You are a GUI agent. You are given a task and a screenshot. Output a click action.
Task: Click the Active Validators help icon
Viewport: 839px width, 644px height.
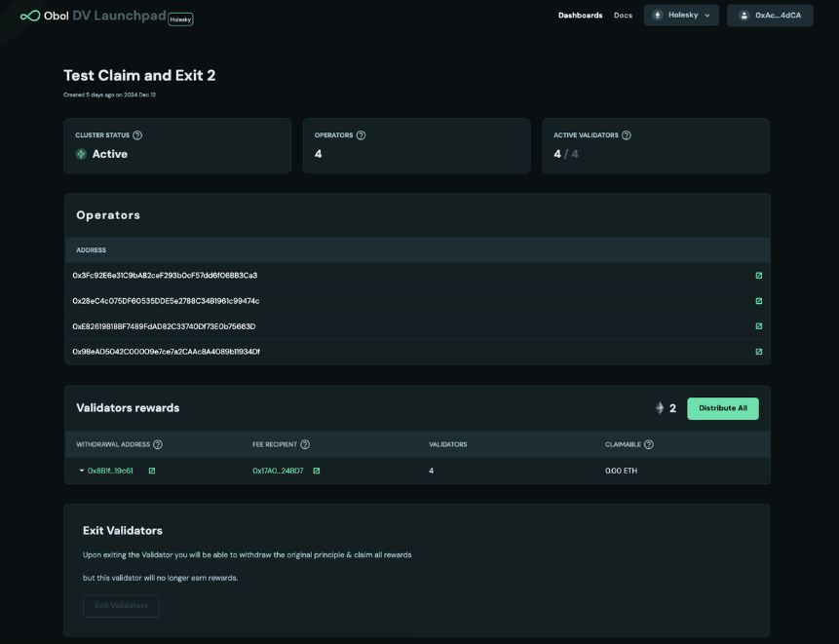pos(627,135)
